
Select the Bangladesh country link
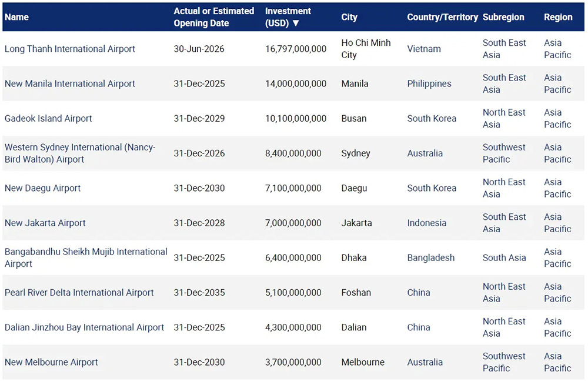click(x=431, y=258)
